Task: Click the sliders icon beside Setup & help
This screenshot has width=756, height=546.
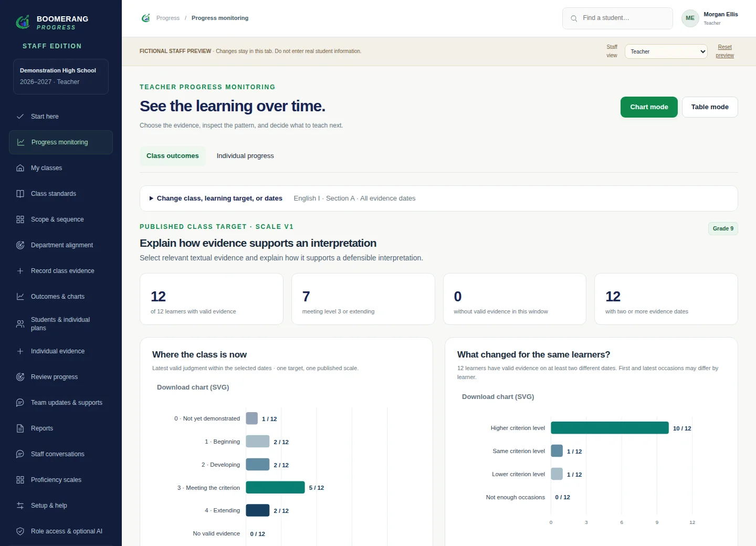Action: [20, 506]
